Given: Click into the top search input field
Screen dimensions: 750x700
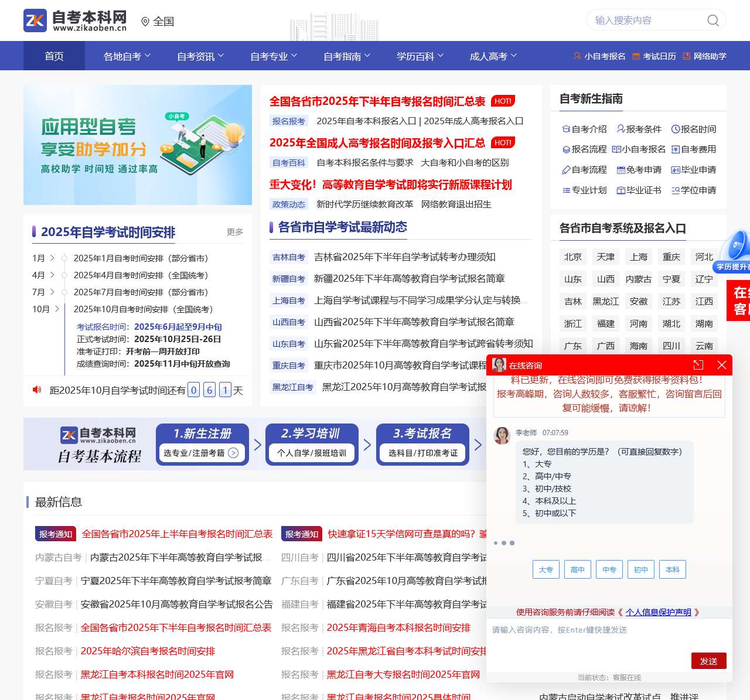Looking at the screenshot, I should click(x=645, y=21).
